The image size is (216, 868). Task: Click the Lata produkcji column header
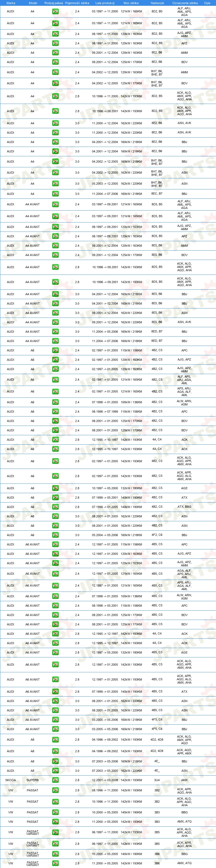point(105,3)
